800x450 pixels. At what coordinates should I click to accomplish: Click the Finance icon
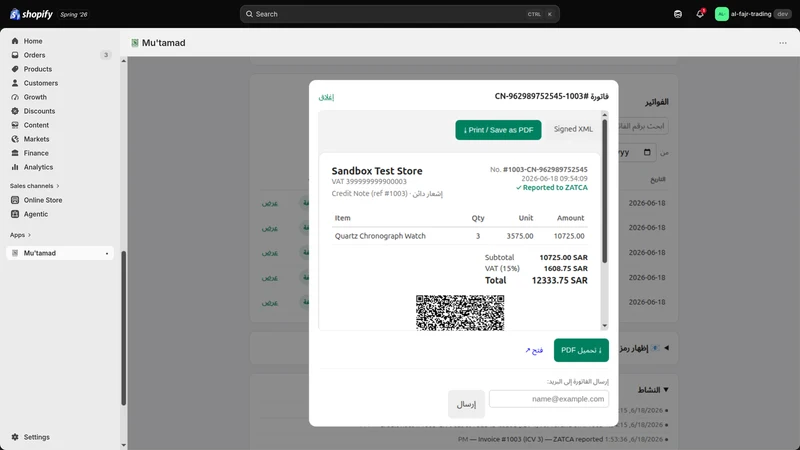pos(15,153)
